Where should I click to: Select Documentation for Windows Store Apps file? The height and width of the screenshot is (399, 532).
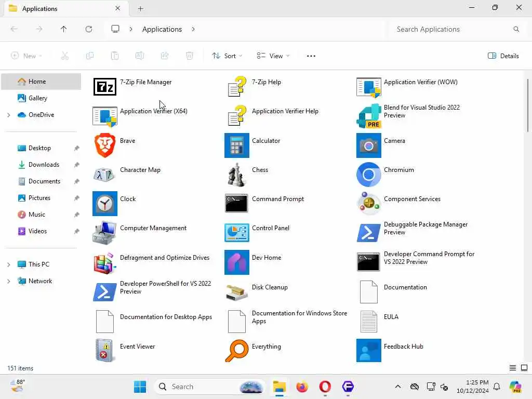pos(237,321)
